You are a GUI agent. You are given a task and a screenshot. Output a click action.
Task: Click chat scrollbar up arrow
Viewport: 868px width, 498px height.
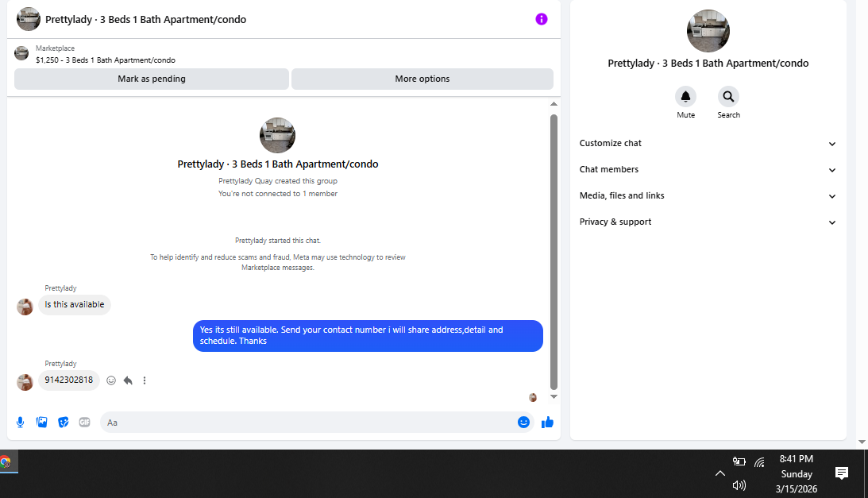554,104
